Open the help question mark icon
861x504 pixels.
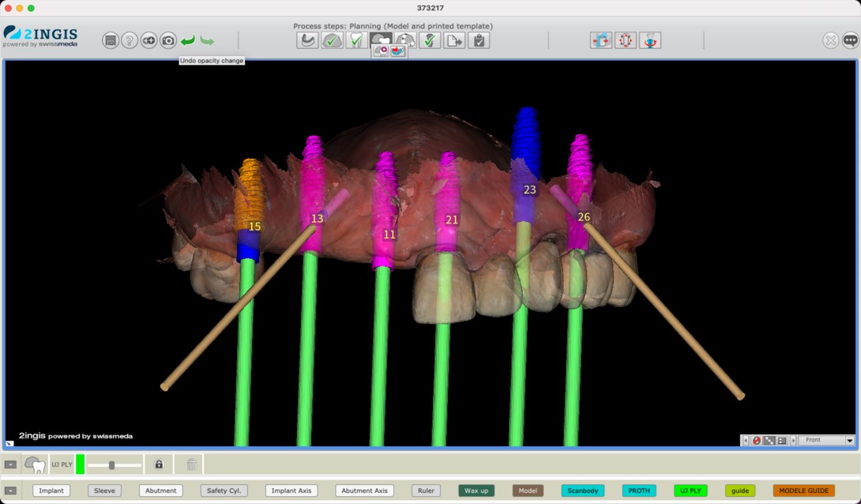click(130, 40)
